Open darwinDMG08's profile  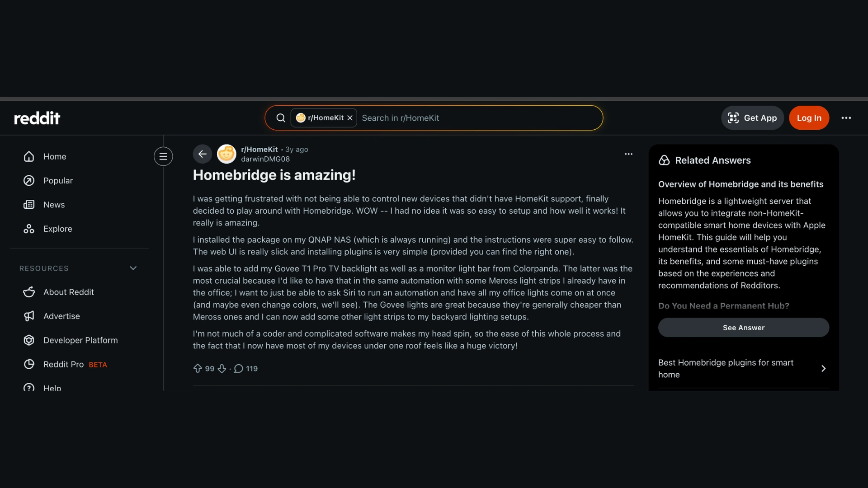[265, 159]
